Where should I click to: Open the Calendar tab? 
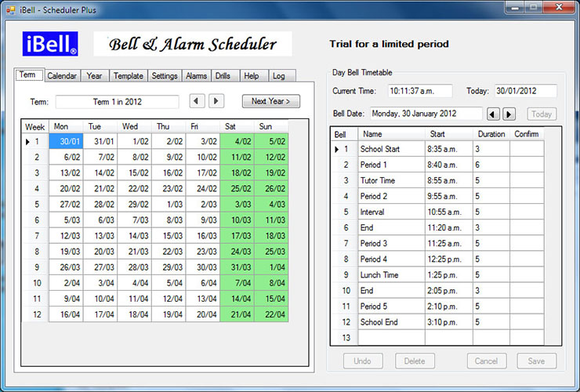point(62,76)
